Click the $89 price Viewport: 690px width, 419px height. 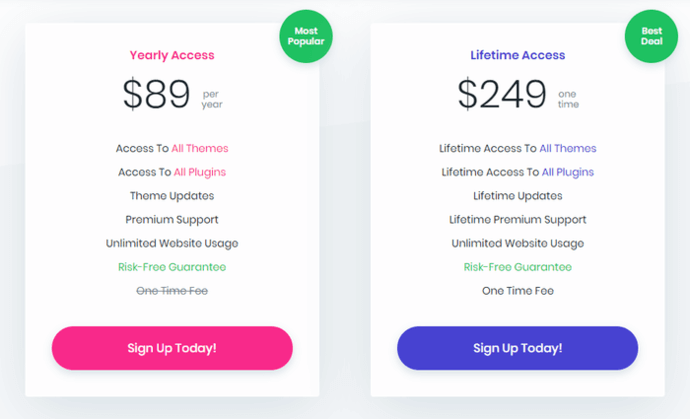pos(157,94)
